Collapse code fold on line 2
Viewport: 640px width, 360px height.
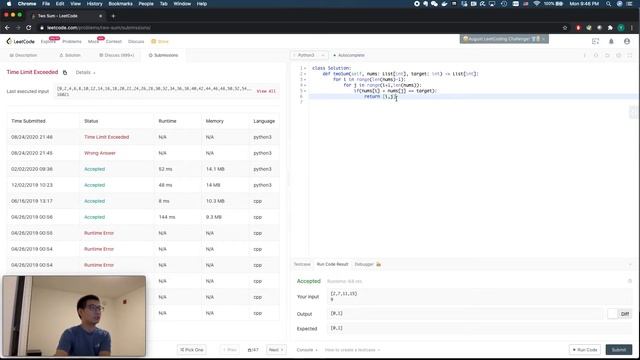[305, 74]
